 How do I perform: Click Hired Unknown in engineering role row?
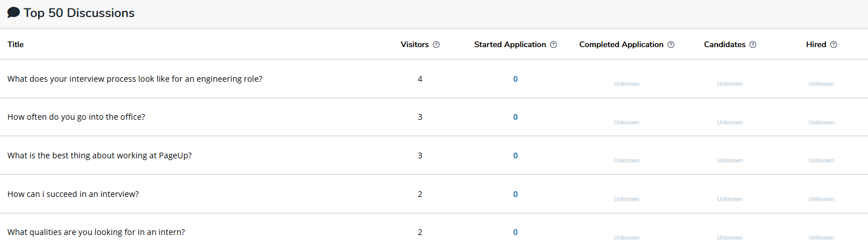821,84
